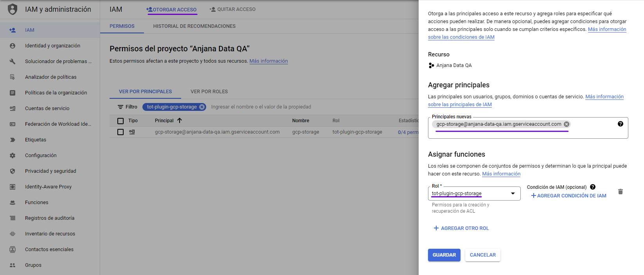
Task: Open Historial de recomendaciones tab
Action: [x=194, y=26]
